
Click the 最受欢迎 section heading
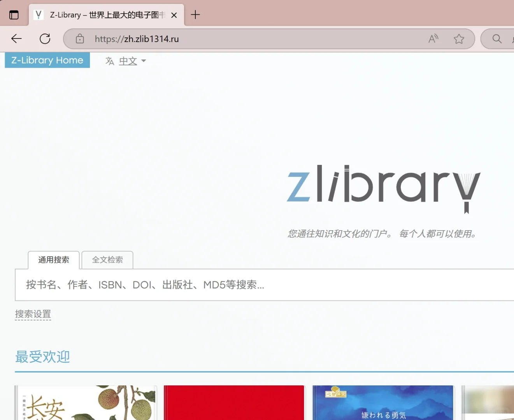(42, 357)
